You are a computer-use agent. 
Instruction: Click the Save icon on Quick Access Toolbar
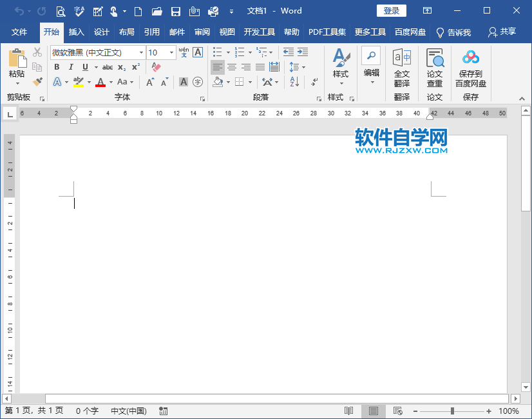[175, 11]
